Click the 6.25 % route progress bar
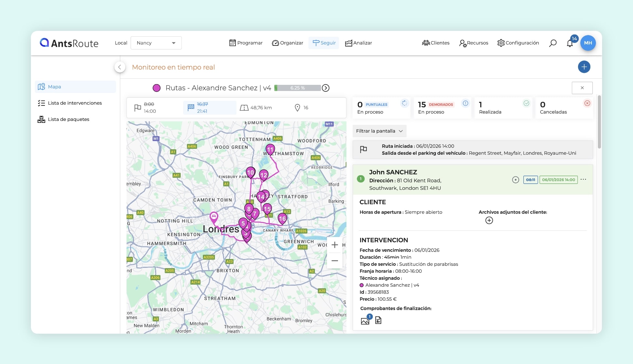The height and width of the screenshot is (364, 633). pyautogui.click(x=298, y=88)
